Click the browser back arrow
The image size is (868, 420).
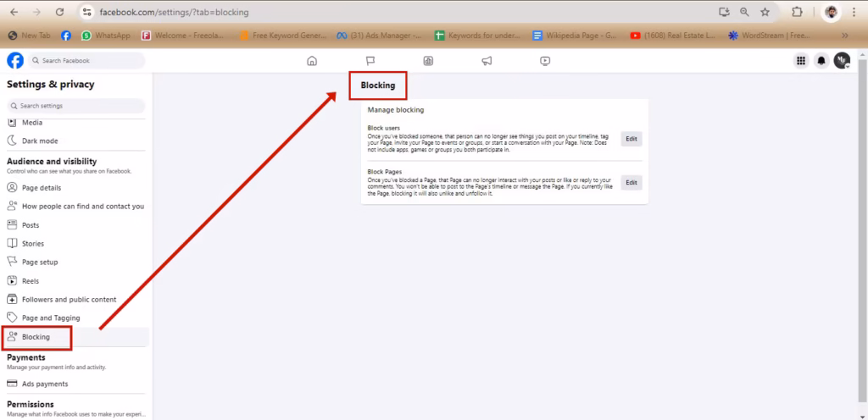14,12
